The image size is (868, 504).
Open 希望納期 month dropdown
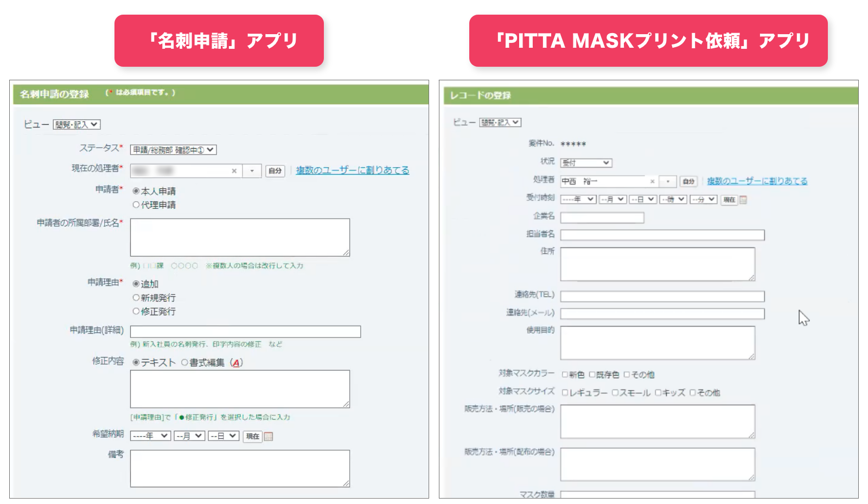point(189,436)
